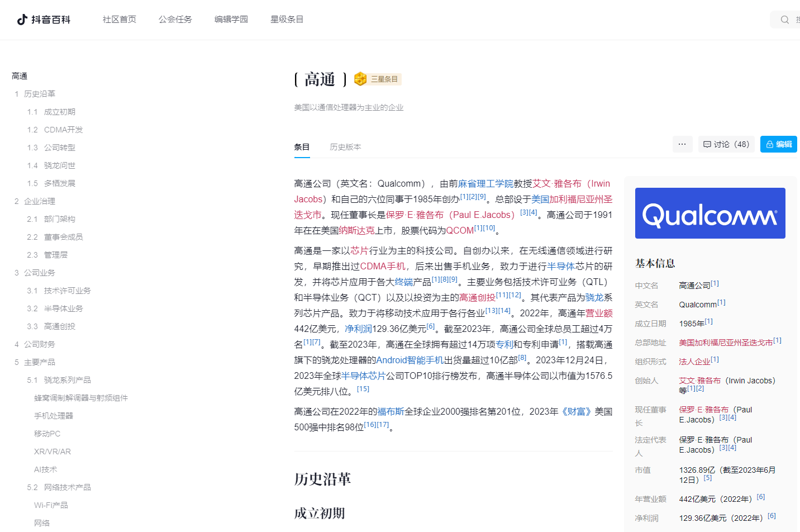The image size is (800, 532).
Task: Open citation [15] after 排八位
Action: point(363,389)
